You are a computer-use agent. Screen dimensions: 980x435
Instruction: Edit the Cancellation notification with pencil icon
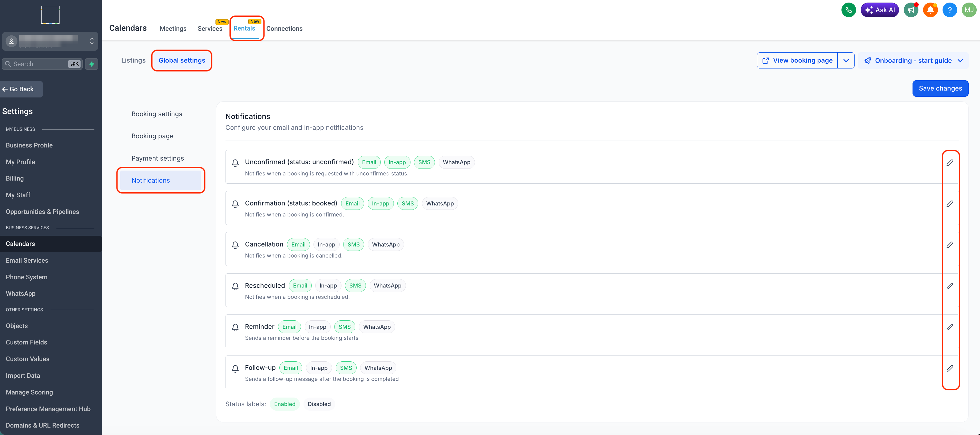pos(950,244)
